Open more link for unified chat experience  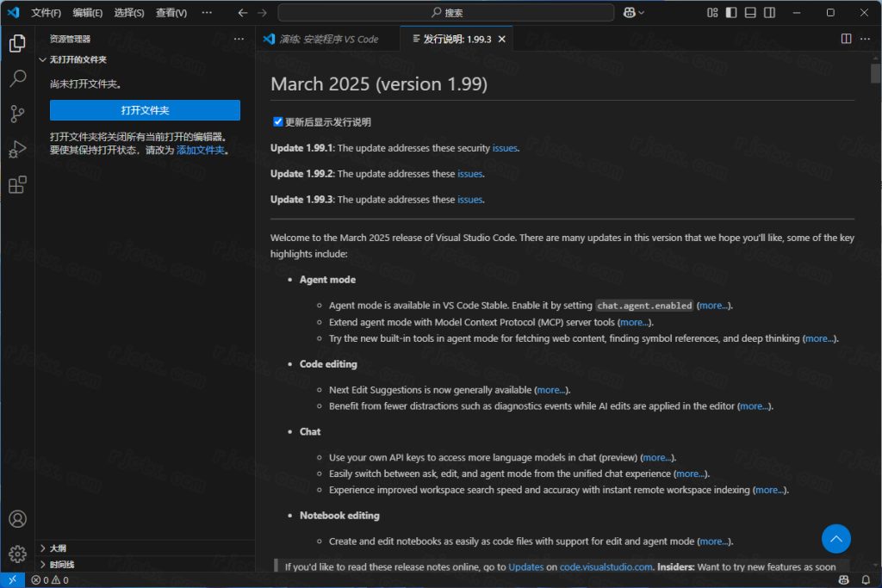(x=691, y=473)
